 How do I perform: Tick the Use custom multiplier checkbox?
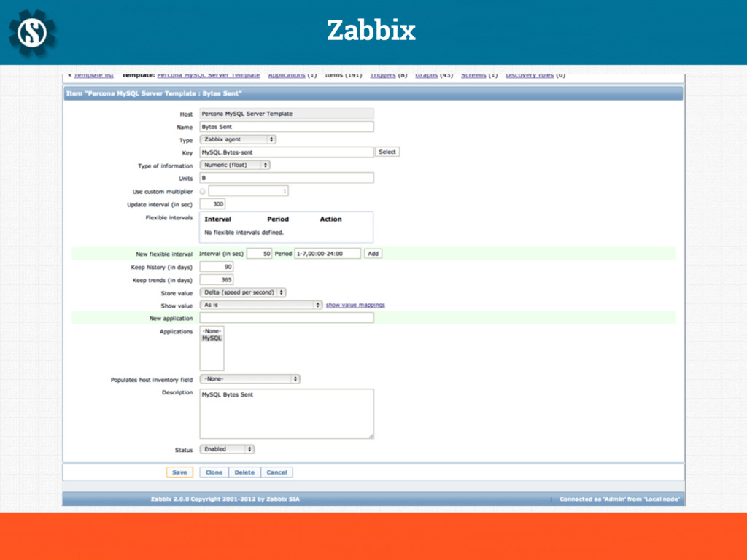click(203, 192)
